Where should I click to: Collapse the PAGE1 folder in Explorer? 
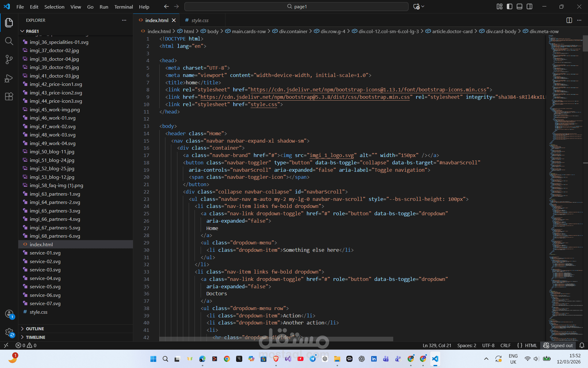coord(32,31)
